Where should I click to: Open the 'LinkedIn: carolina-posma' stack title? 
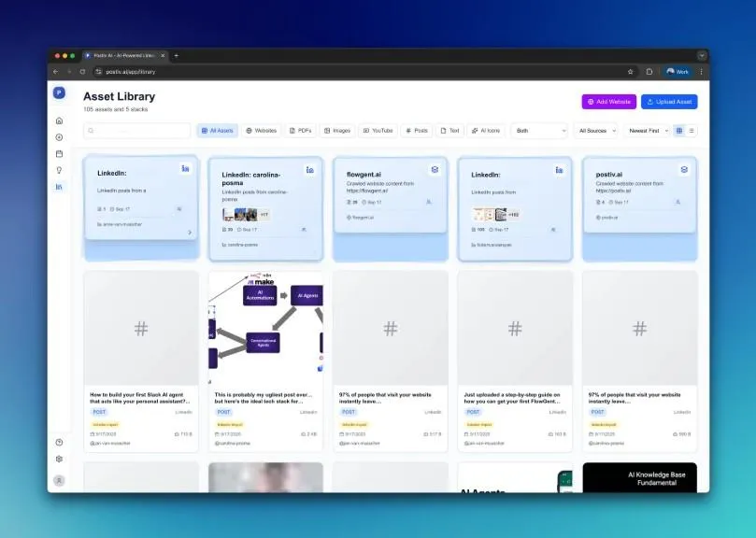[251, 178]
